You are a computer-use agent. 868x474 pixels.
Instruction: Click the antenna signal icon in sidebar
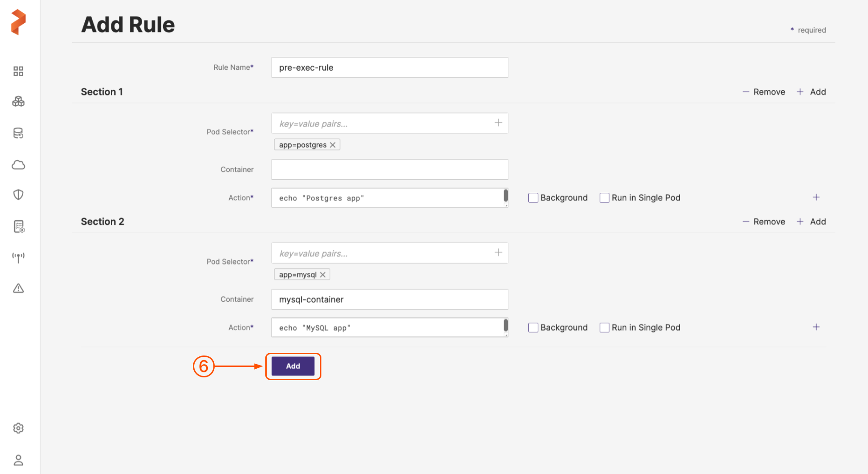pyautogui.click(x=18, y=258)
